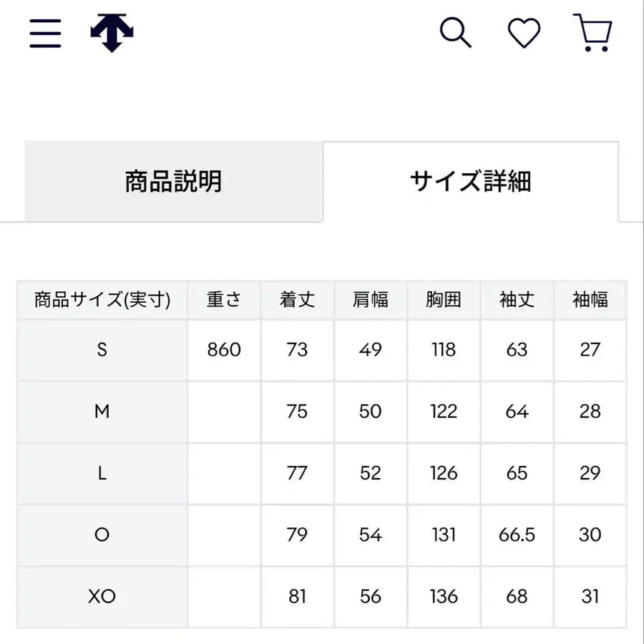
Task: Open the search function
Action: point(456,33)
